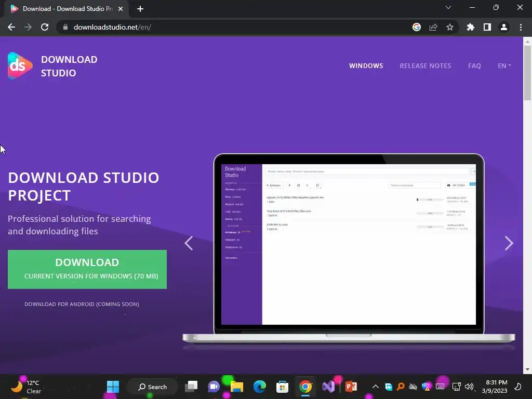
Task: Open the FAQ navigation link
Action: pyautogui.click(x=474, y=66)
